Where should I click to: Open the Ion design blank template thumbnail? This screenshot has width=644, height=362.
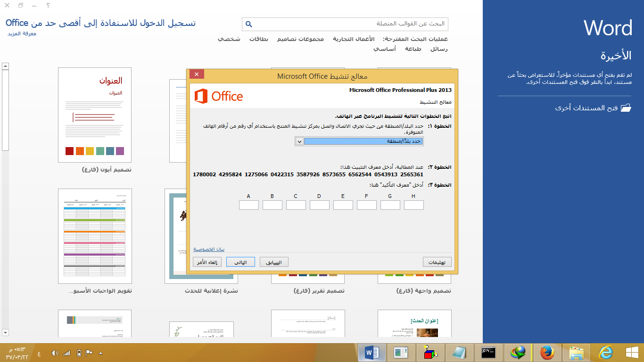pyautogui.click(x=95, y=115)
